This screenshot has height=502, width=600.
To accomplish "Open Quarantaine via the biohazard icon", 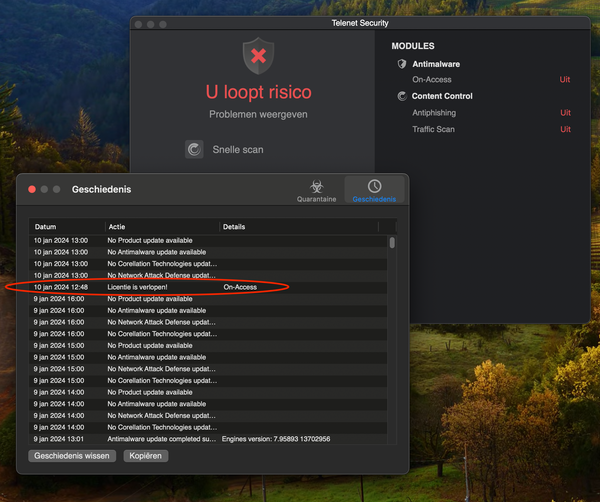I will 316,187.
